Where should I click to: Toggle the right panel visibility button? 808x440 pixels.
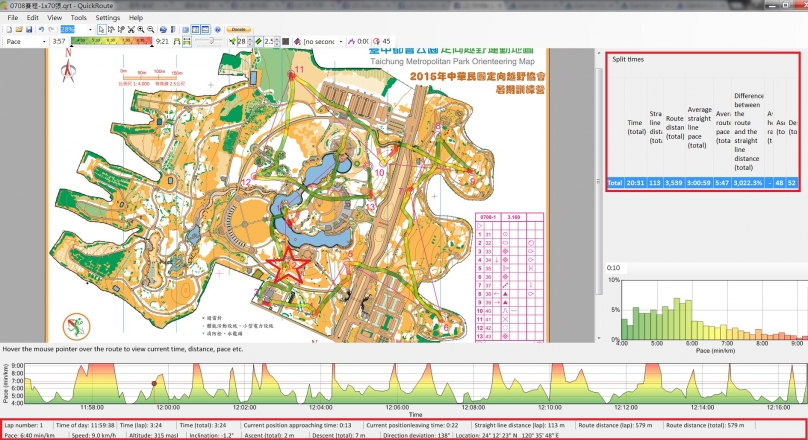(x=195, y=30)
